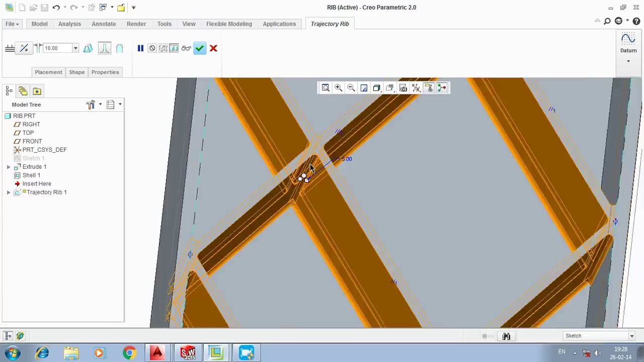The image size is (644, 362).
Task: Open the Display Style icon
Action: [377, 88]
